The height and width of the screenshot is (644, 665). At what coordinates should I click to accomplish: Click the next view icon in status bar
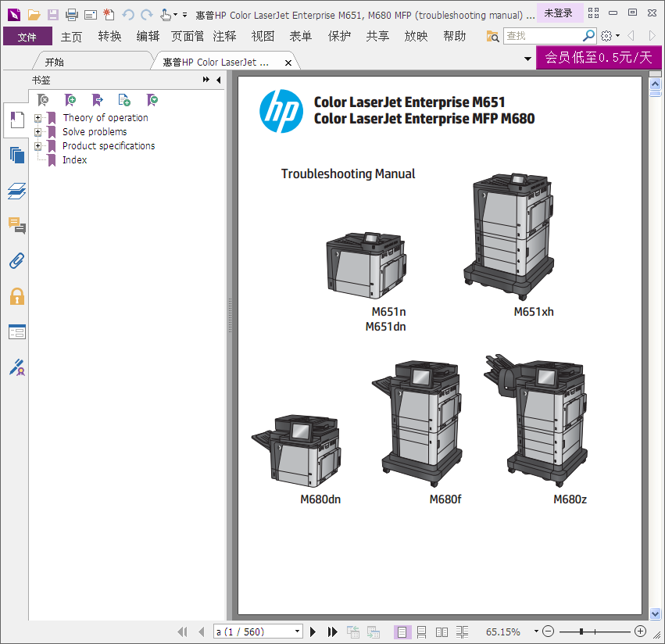click(x=374, y=632)
